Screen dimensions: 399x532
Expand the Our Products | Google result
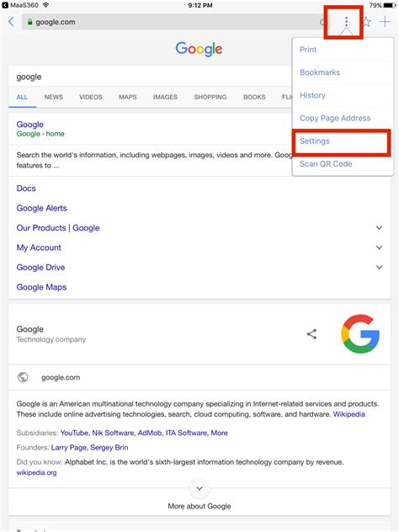379,227
